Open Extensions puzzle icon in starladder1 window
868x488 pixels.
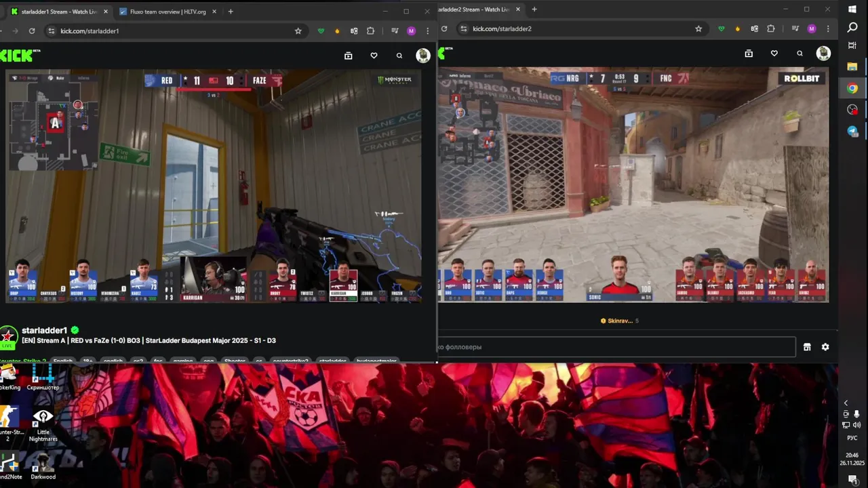coord(370,30)
